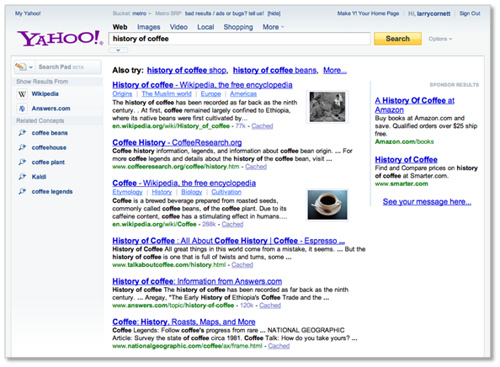Click the search icon beside coffee beans
Screen dimensions: 500x367
[x=22, y=133]
